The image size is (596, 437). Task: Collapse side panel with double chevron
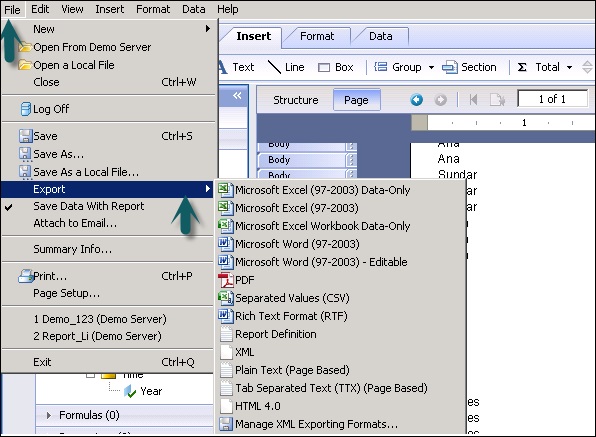[237, 95]
